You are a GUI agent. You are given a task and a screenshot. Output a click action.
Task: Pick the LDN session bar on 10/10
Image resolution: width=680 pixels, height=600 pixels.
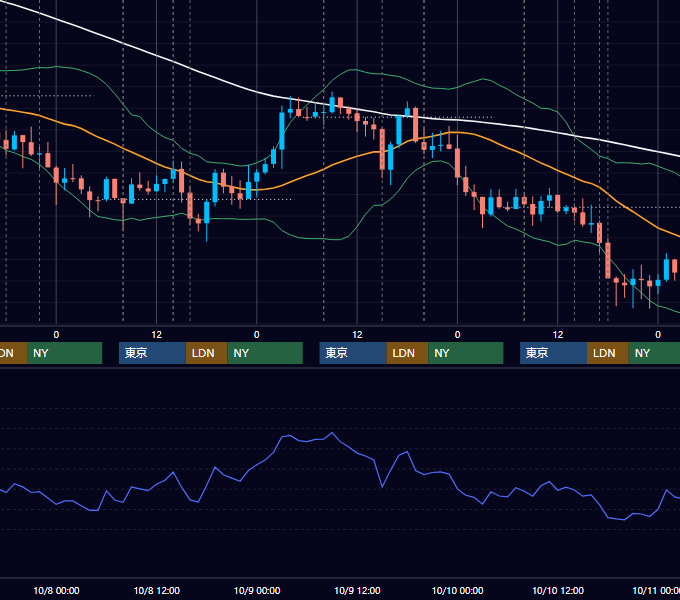click(608, 353)
